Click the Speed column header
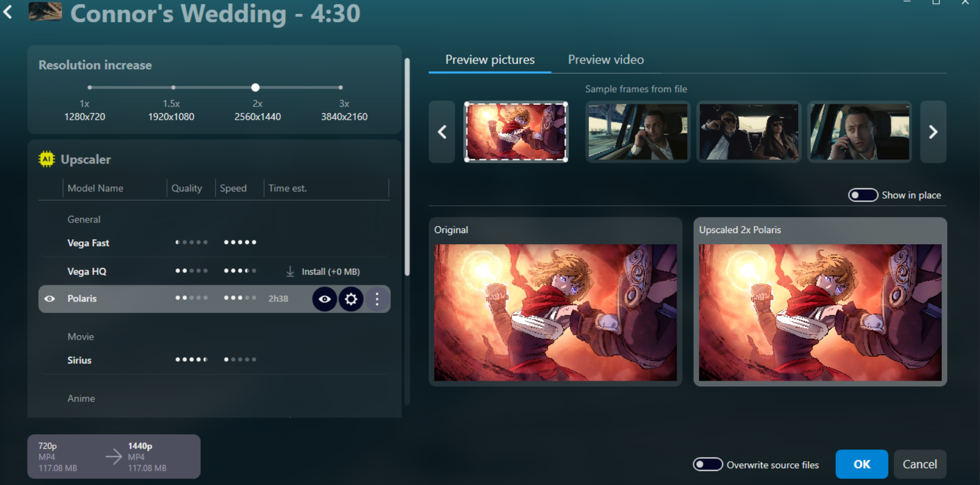980x485 pixels. [233, 188]
